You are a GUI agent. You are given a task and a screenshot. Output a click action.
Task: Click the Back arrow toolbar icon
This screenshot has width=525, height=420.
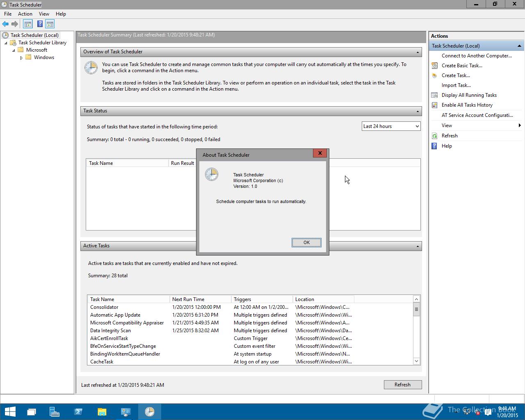pos(5,24)
